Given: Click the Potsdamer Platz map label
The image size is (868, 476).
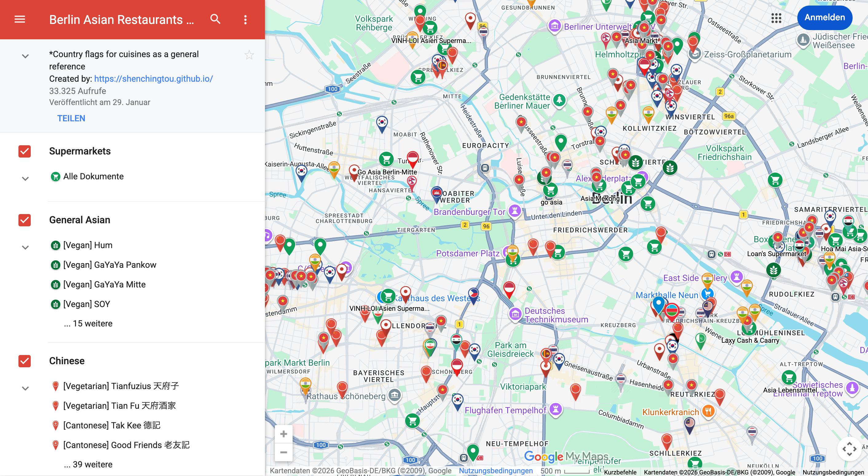Looking at the screenshot, I should pyautogui.click(x=468, y=253).
